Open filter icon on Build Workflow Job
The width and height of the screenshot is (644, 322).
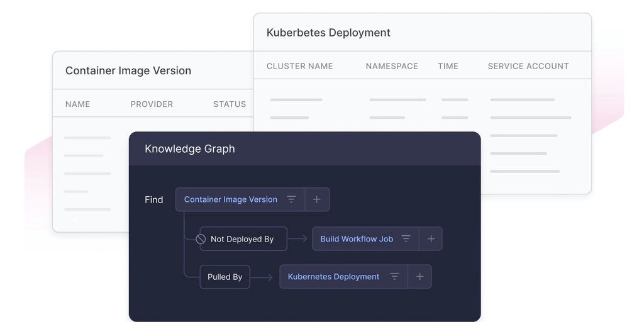point(406,239)
